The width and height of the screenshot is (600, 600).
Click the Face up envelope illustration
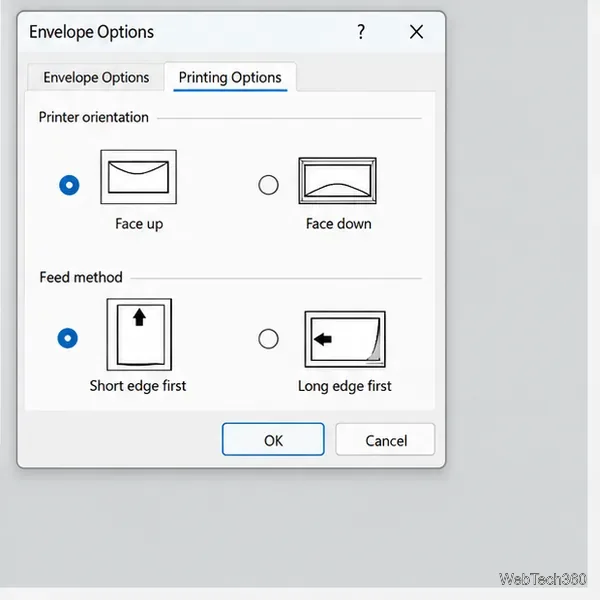(139, 177)
